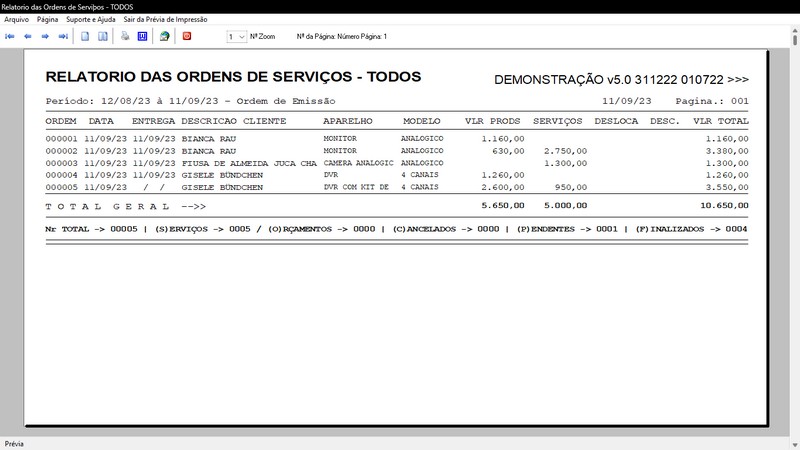800x450 pixels.
Task: Click the grand total value 10.650,00
Action: [x=724, y=206]
